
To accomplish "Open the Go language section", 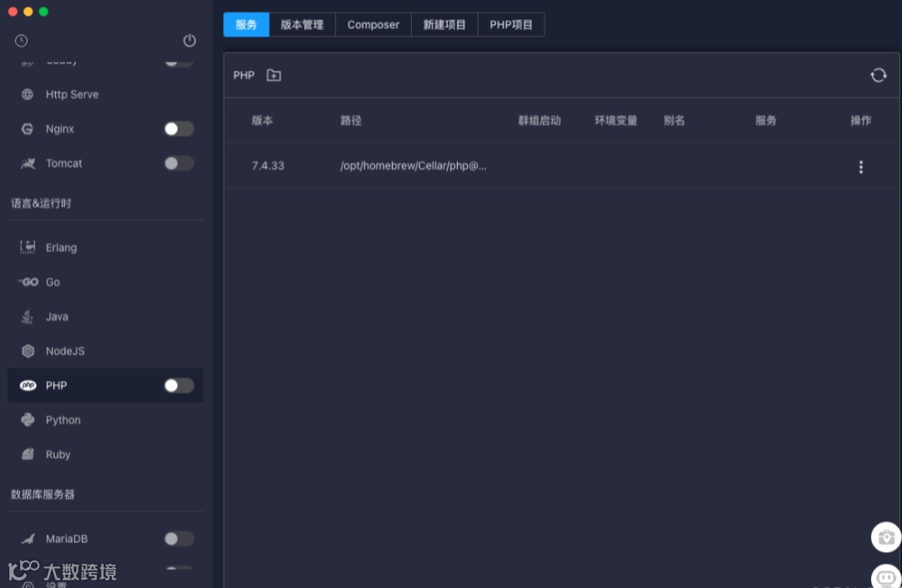I will 53,281.
